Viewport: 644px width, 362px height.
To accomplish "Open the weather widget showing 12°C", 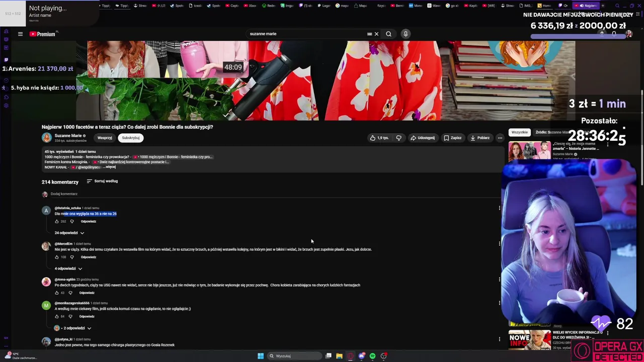I will [x=20, y=356].
